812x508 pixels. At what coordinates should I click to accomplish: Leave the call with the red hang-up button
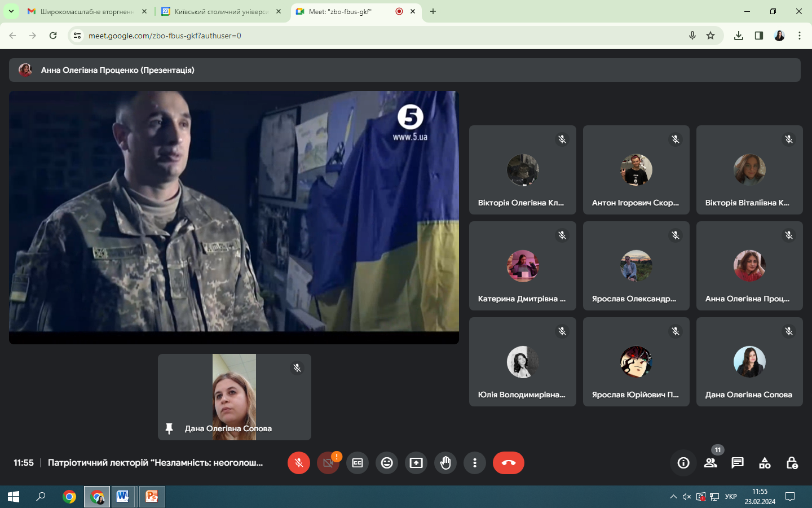[x=508, y=463]
